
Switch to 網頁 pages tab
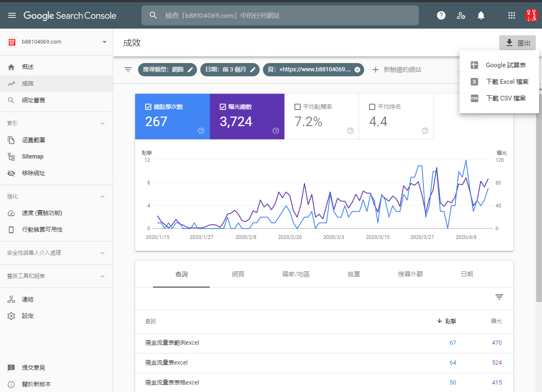coord(238,274)
